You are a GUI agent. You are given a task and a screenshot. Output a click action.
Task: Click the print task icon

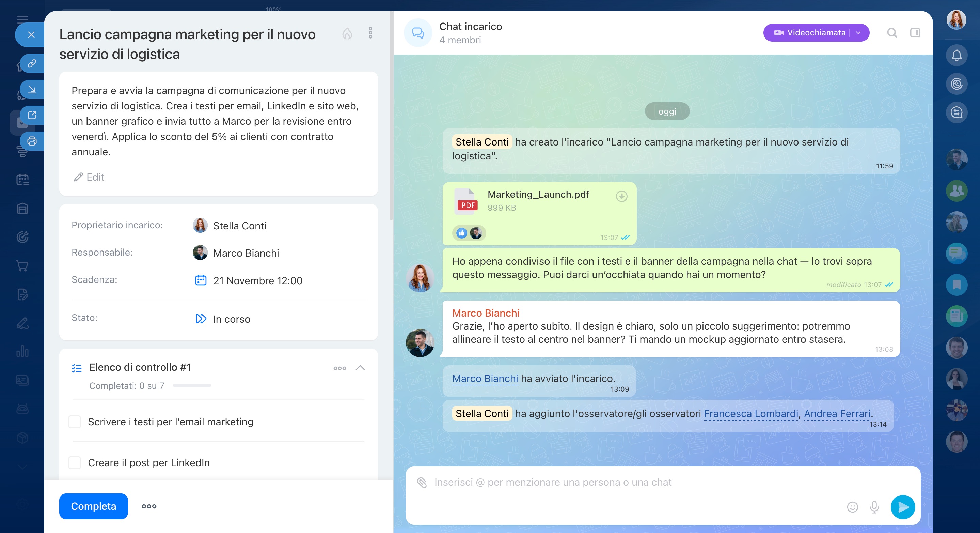(x=32, y=141)
